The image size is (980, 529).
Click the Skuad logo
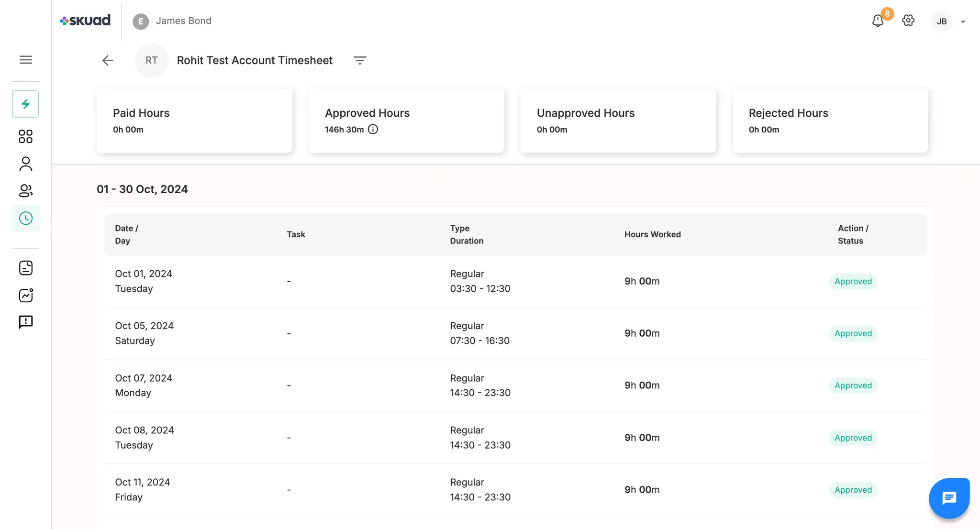coord(85,21)
